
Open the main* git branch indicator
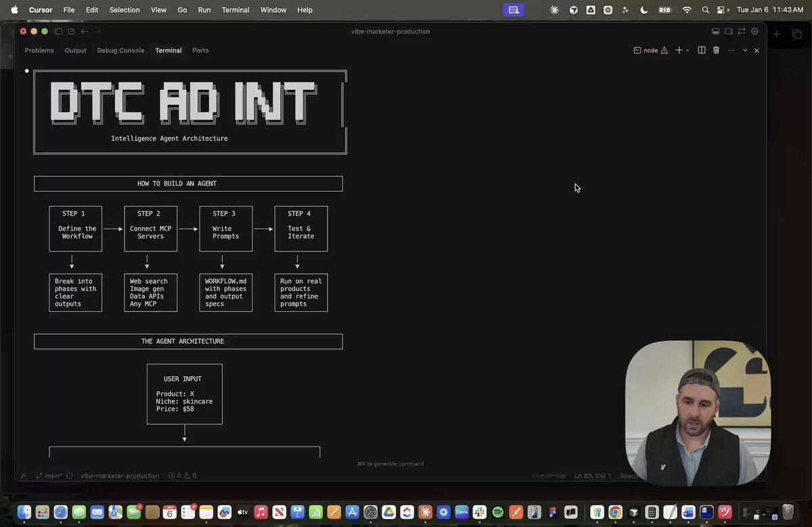click(x=49, y=476)
